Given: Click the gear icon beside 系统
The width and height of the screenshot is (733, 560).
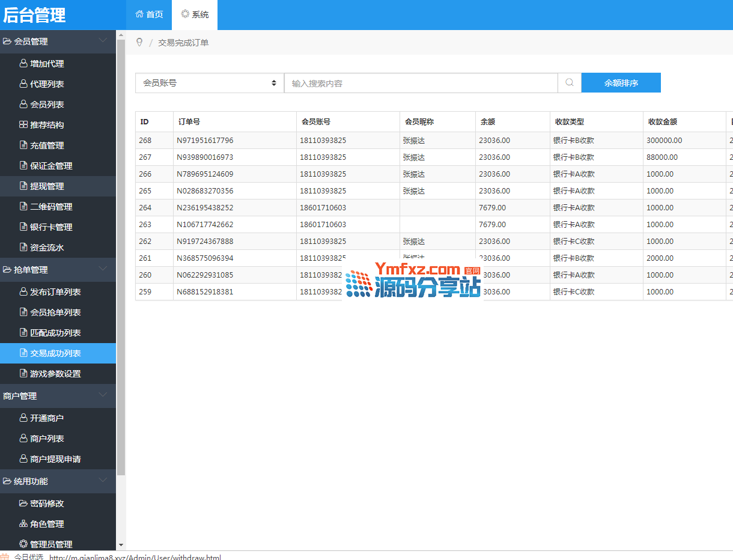Looking at the screenshot, I should [185, 14].
